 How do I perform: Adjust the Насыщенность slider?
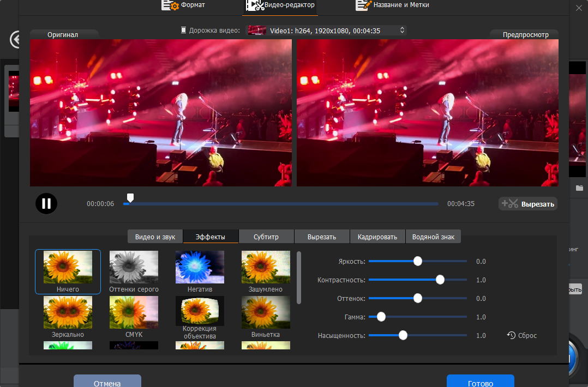pos(418,335)
